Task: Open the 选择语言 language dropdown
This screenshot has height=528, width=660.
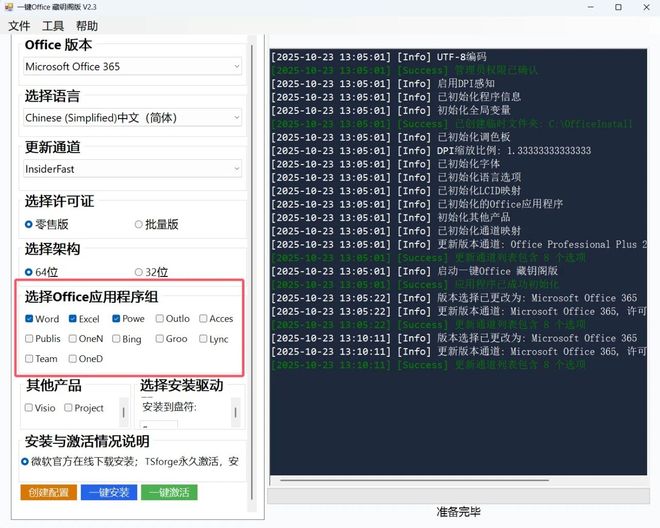Action: (x=133, y=118)
